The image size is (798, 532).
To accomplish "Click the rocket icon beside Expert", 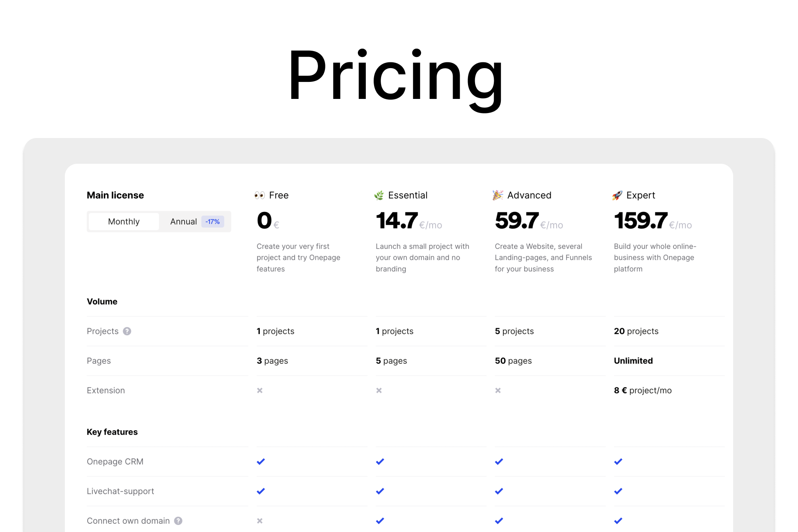I will pos(617,195).
